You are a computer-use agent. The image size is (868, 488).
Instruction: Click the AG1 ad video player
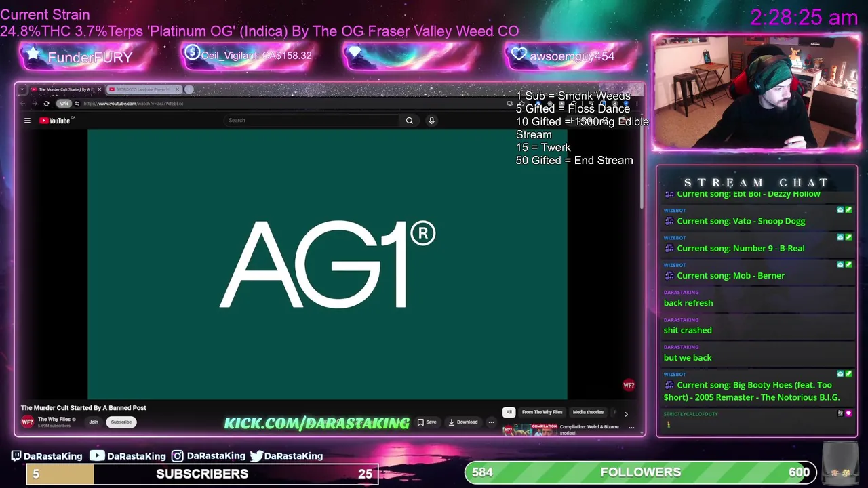(x=328, y=264)
